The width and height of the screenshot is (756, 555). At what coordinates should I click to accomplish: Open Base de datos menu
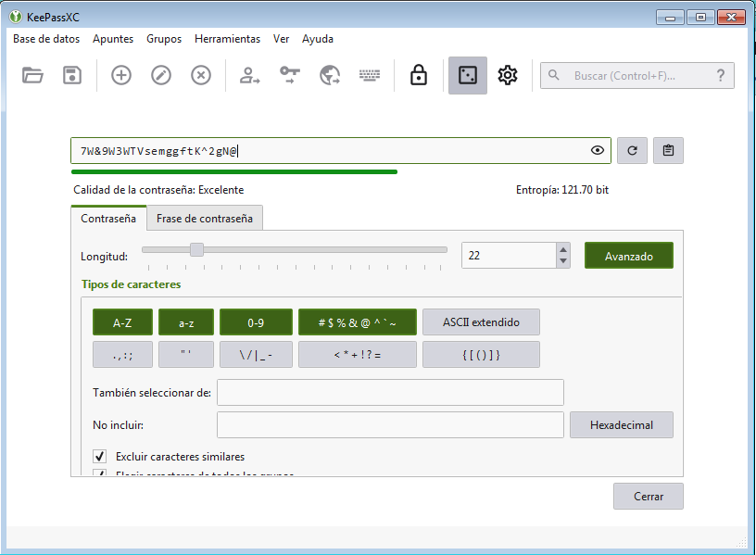(x=46, y=39)
